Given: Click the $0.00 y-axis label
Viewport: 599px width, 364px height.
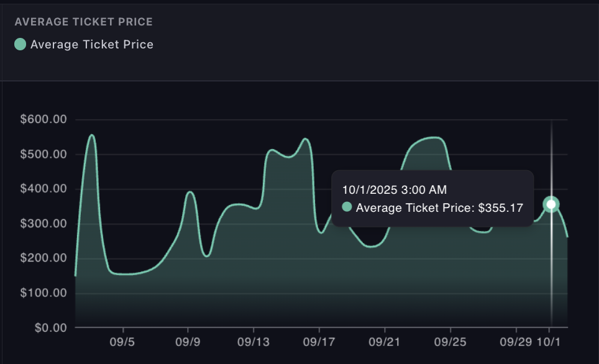Looking at the screenshot, I should tap(49, 327).
